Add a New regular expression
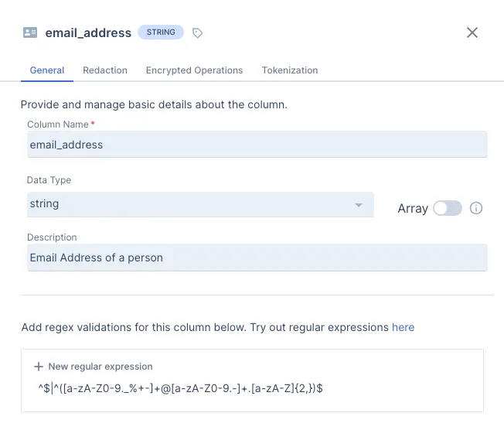Viewport: 504px width, 430px height. pos(100,367)
